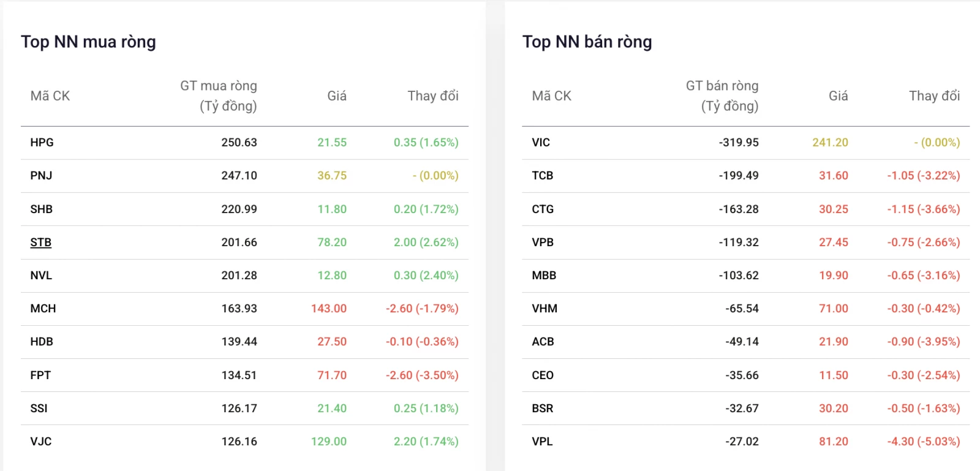Select HPG change 0.35 (1.65%)
This screenshot has width=980, height=471.
tap(426, 143)
